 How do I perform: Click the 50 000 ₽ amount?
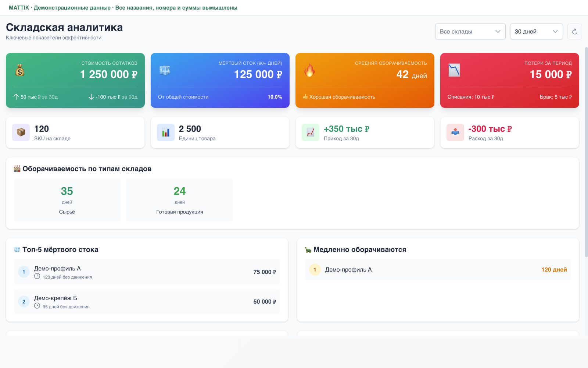click(x=265, y=301)
